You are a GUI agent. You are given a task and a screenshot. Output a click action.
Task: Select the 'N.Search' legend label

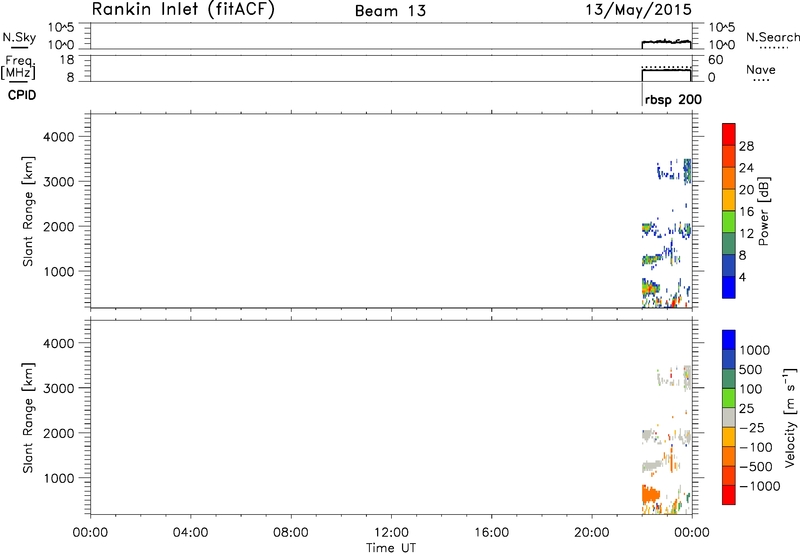[x=772, y=37]
